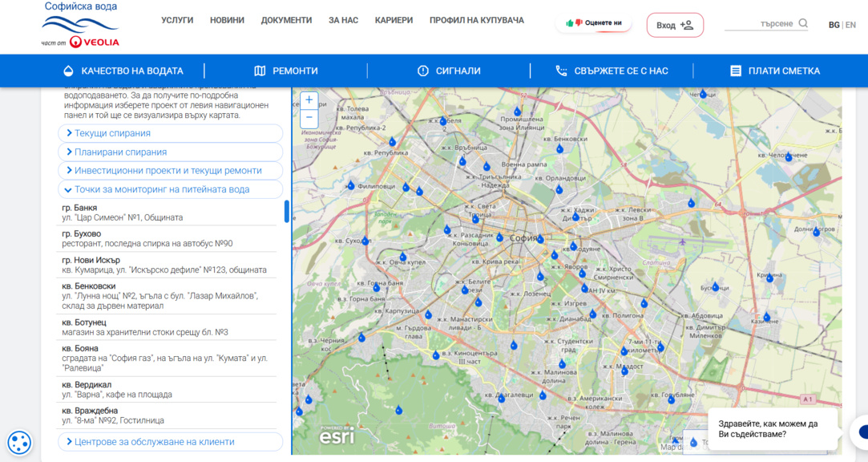
Task: Switch language to BG
Action: pos(834,25)
